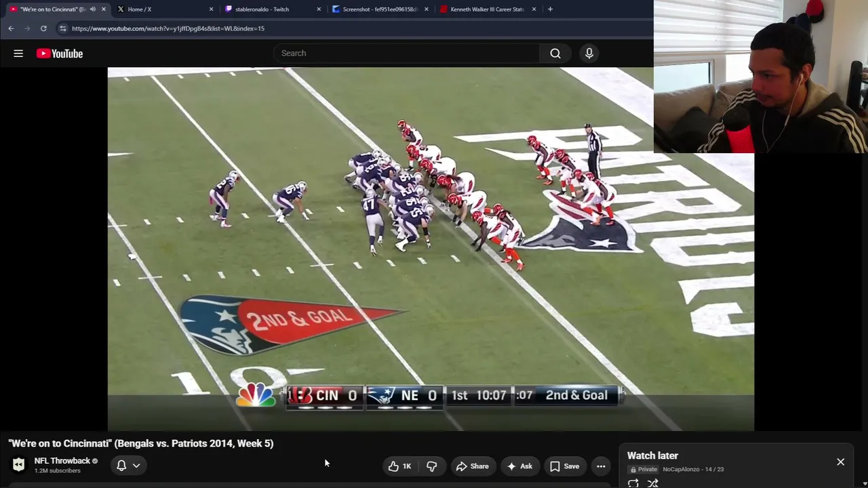This screenshot has width=868, height=488.
Task: Click the YouTube search magnifier button
Action: [x=555, y=54]
